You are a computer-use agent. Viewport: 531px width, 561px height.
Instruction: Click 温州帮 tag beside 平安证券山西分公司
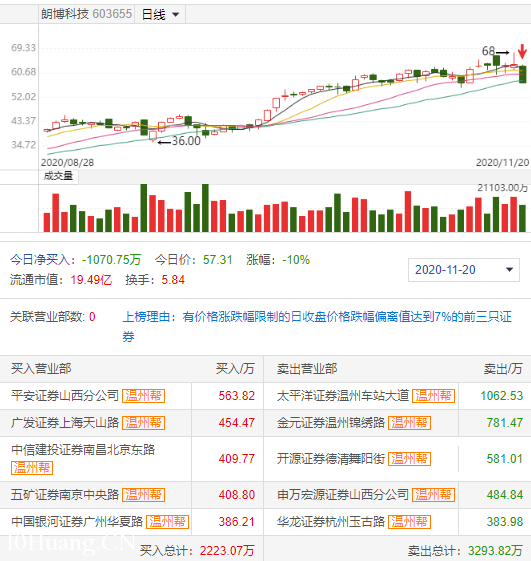click(x=143, y=396)
